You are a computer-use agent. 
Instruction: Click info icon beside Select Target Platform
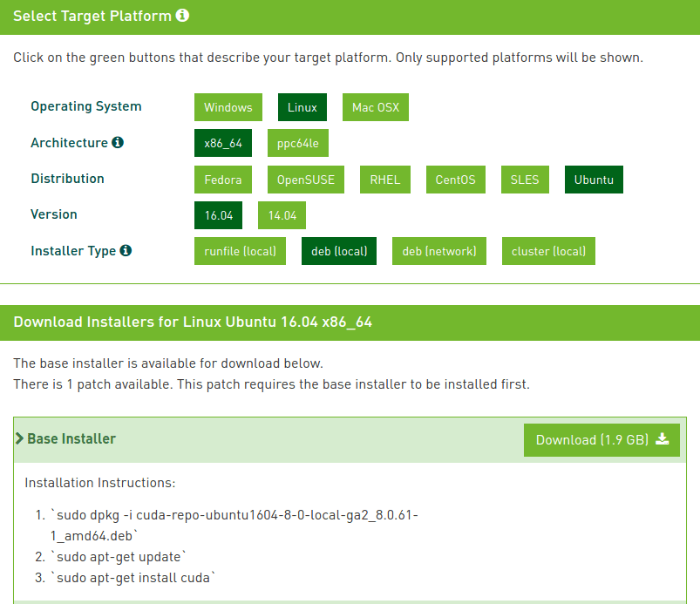[182, 15]
